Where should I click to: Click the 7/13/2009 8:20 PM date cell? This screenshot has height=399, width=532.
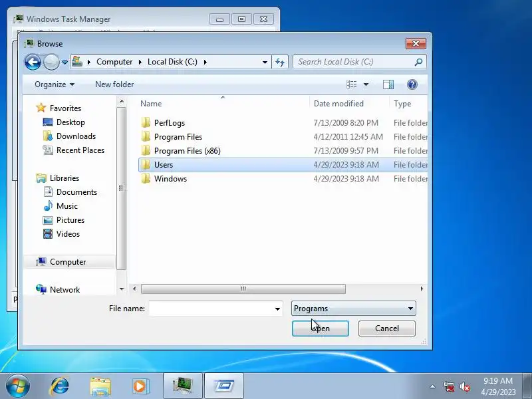pyautogui.click(x=346, y=123)
